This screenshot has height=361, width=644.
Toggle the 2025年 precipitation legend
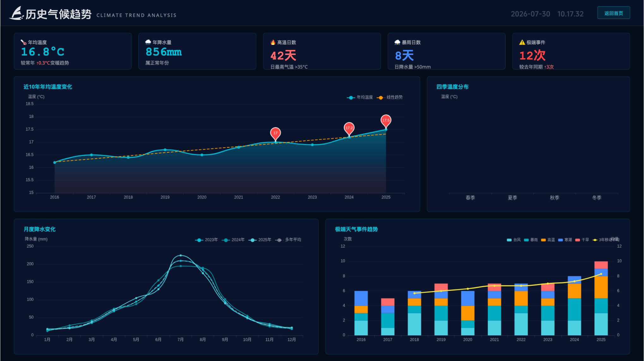pos(260,240)
